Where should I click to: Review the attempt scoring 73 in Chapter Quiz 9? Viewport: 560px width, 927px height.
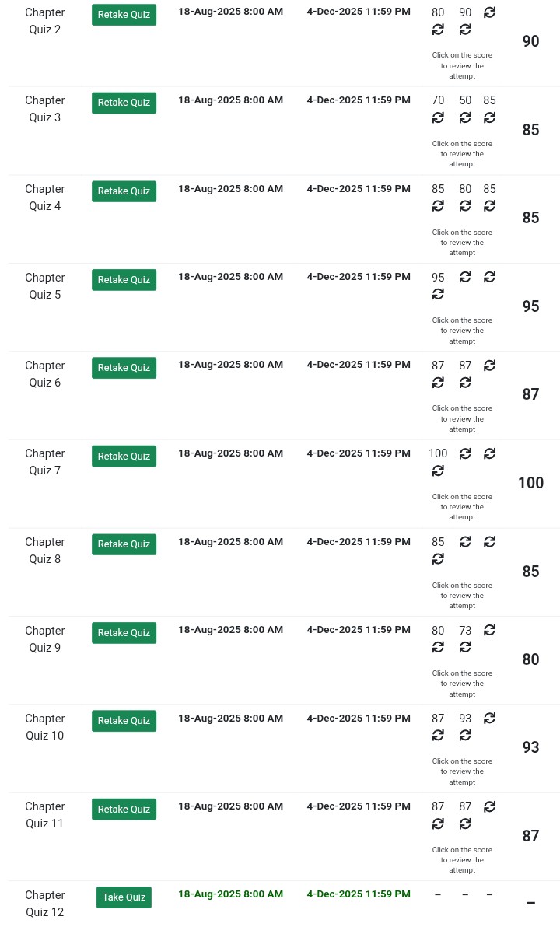tap(465, 631)
